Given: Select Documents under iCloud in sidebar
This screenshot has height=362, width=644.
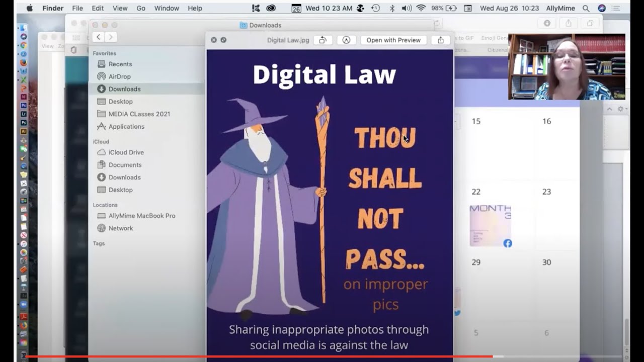Looking at the screenshot, I should click(125, 165).
